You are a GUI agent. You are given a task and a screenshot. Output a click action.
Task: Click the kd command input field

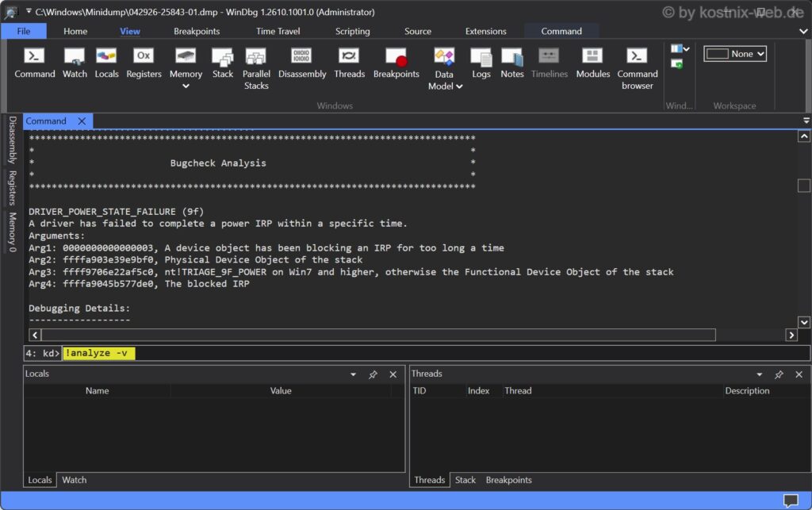(435, 353)
